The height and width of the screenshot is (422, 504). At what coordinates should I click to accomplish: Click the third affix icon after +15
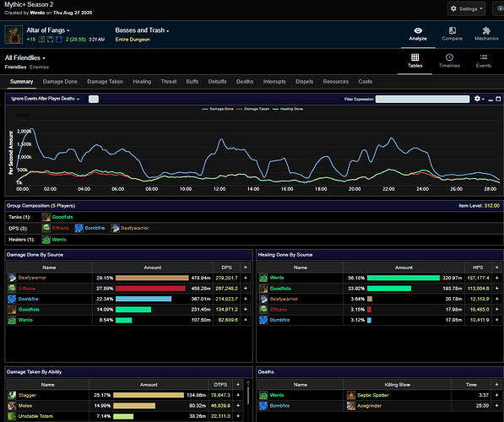(x=59, y=40)
